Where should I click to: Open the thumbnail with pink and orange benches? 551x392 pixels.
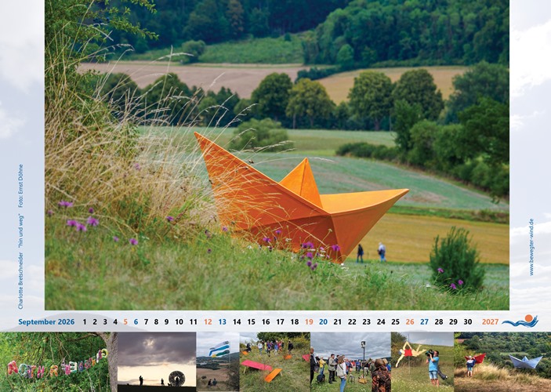[274, 362]
